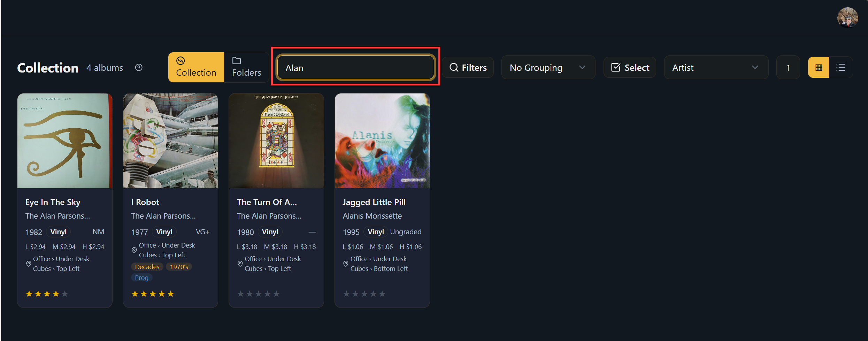Set I Robot rating to three stars

coord(153,294)
